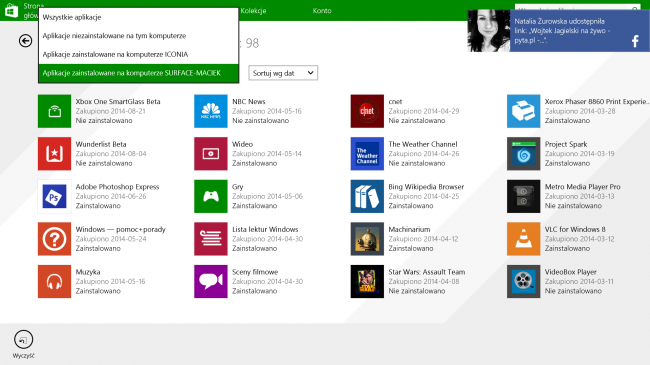Click the Metro Media Player Pro title text
Screen dimensions: 650x365
pyautogui.click(x=582, y=187)
